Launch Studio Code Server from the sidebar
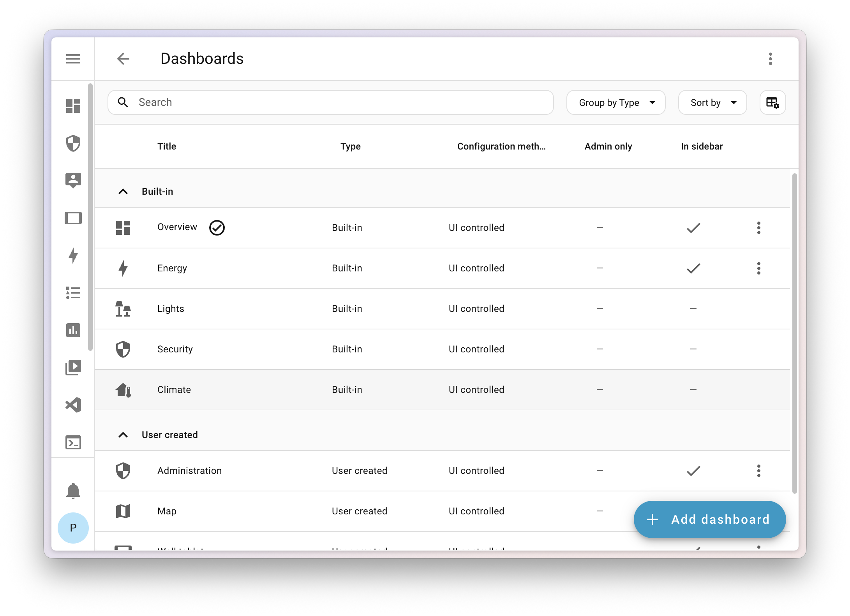Screen dimensions: 850x616 point(73,405)
